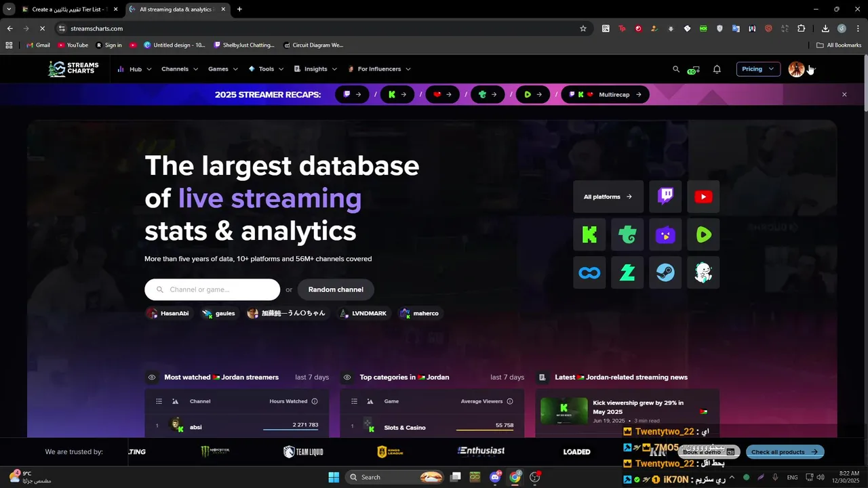Open the absi channel row

[x=237, y=427]
